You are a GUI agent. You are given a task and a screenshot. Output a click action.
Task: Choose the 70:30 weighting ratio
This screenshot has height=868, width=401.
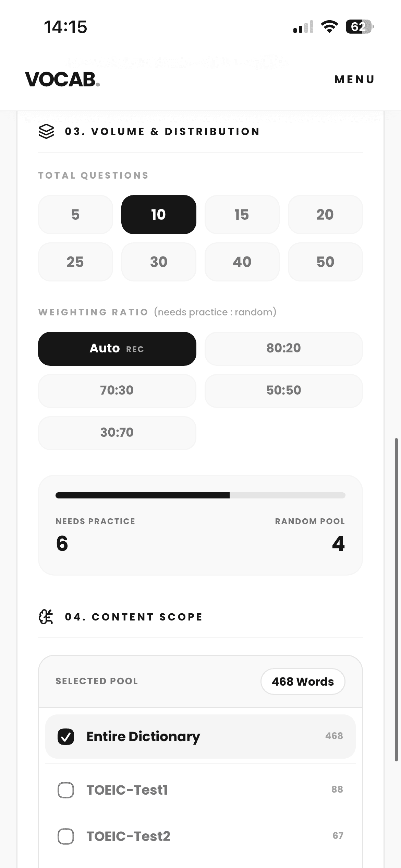tap(117, 390)
